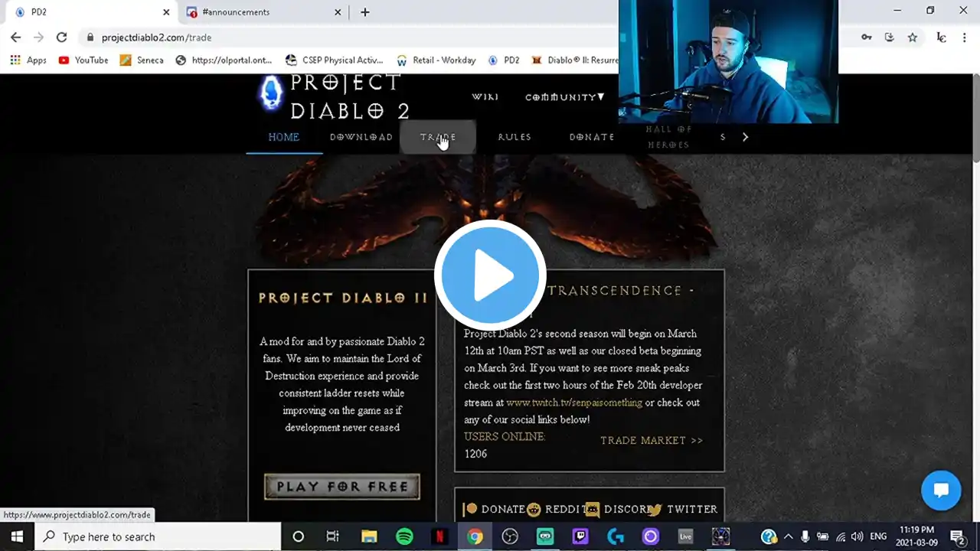Open the YouTube bookmark
The image size is (980, 551).
[x=83, y=60]
